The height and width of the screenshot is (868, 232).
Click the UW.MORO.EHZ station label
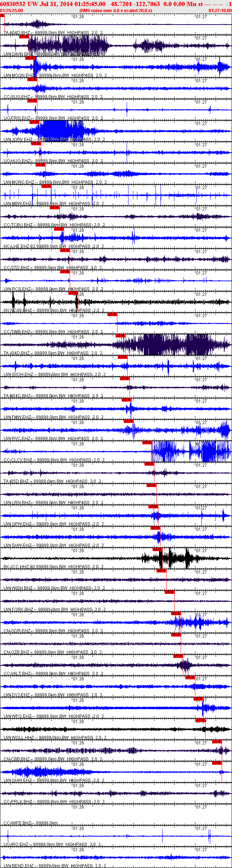(x=19, y=182)
